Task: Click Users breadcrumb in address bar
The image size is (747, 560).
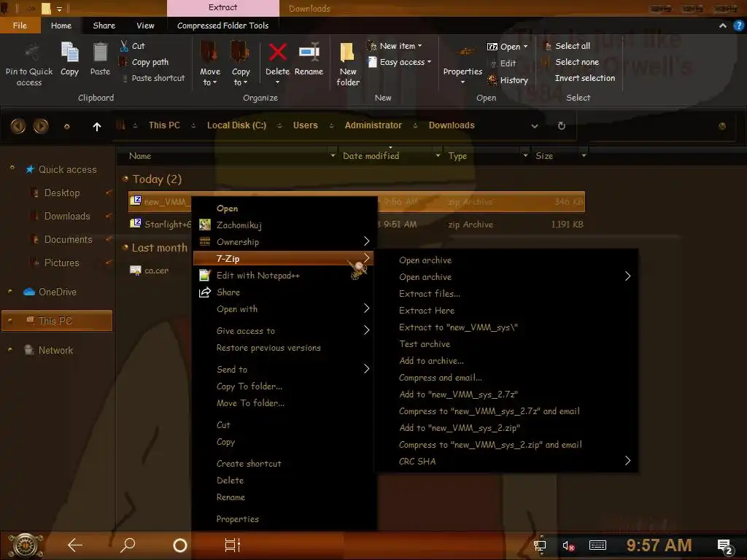Action: pyautogui.click(x=305, y=125)
